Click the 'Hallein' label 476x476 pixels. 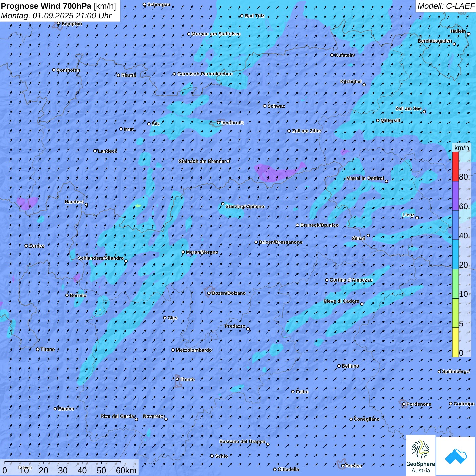[458, 31]
